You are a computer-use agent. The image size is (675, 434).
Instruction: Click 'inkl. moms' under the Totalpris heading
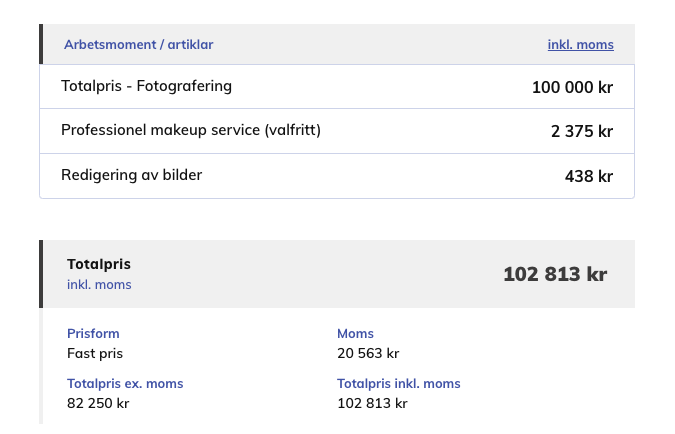pos(99,285)
